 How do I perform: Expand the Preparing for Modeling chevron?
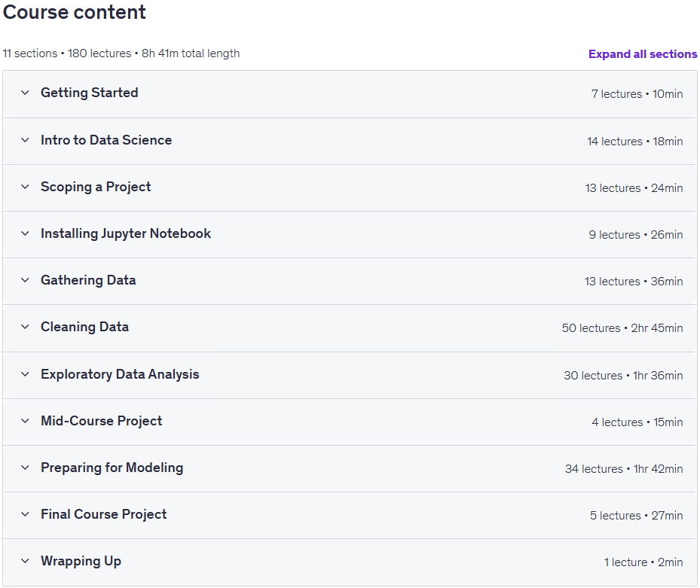[x=25, y=468]
